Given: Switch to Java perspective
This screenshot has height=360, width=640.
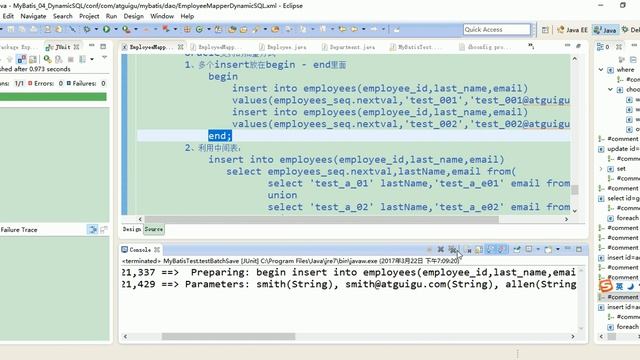Looking at the screenshot, I should 605,30.
